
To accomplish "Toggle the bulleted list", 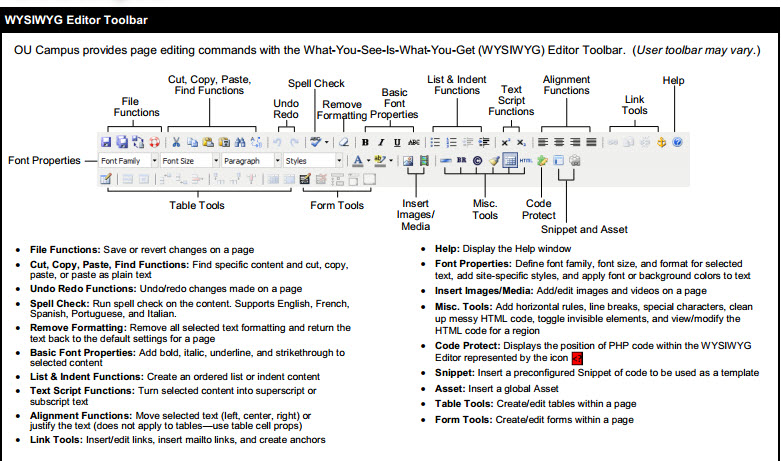I will point(435,142).
